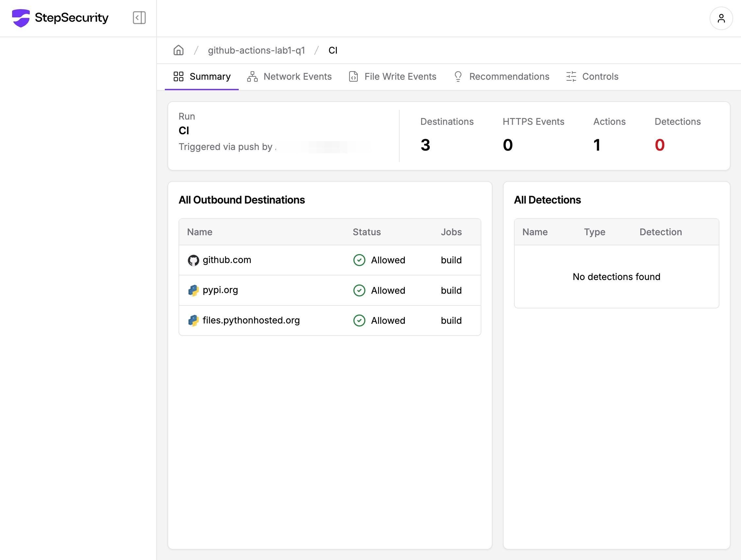This screenshot has width=741, height=560.
Task: Click Allowed status in github.com row
Action: coord(388,260)
